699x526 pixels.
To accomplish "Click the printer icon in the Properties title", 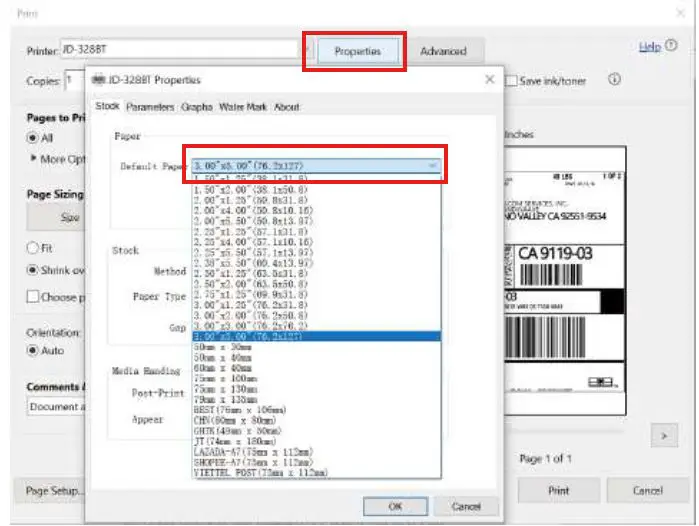I will [98, 80].
